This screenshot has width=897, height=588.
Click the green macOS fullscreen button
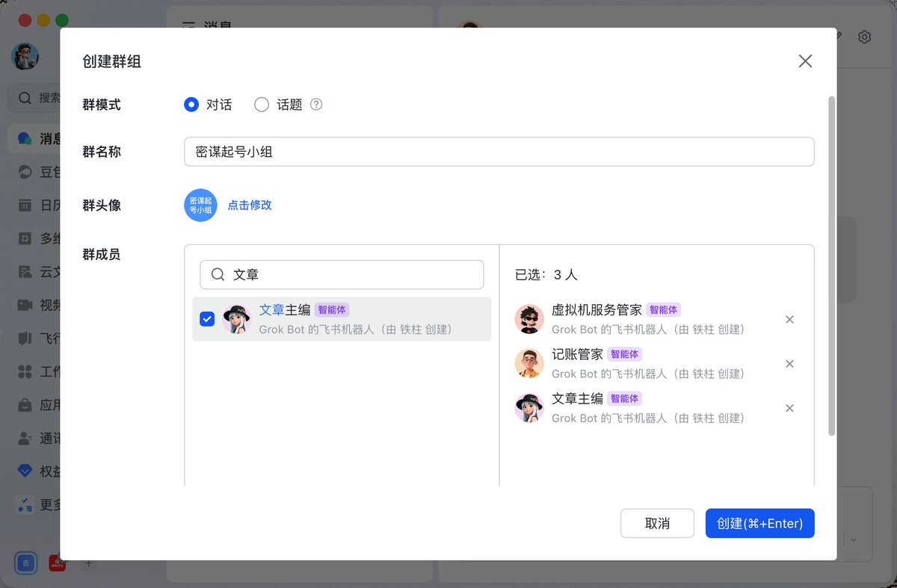click(62, 21)
